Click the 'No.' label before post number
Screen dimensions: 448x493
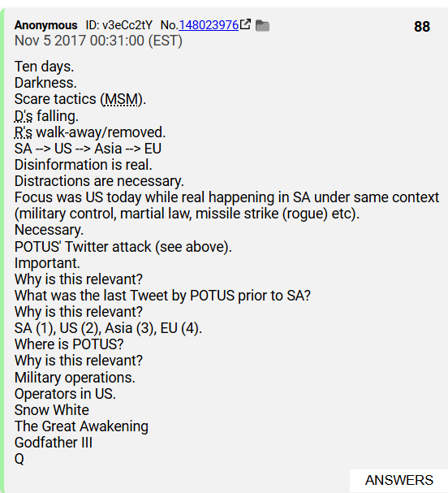[170, 25]
